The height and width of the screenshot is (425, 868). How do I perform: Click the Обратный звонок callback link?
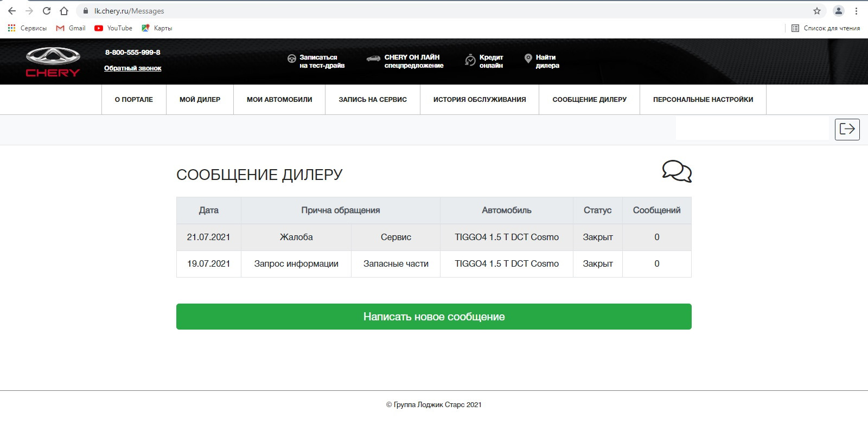[133, 68]
